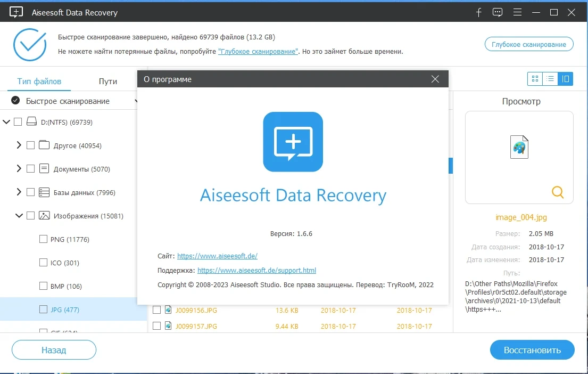Tick the ICO (301) checkbox

click(44, 263)
